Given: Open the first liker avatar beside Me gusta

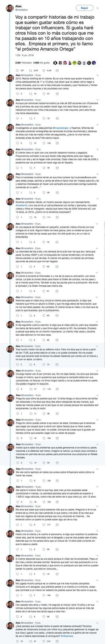Looking at the screenshot, I should (x=55, y=63).
